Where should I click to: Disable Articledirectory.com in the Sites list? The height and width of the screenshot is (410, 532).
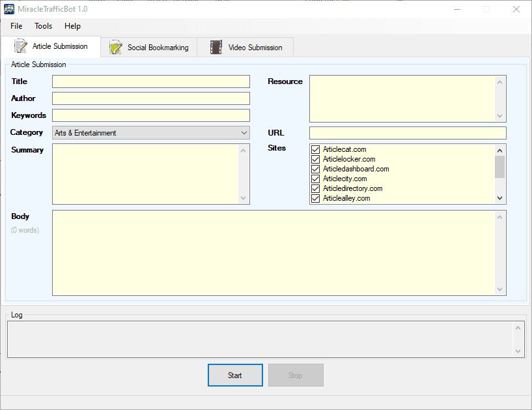click(315, 188)
